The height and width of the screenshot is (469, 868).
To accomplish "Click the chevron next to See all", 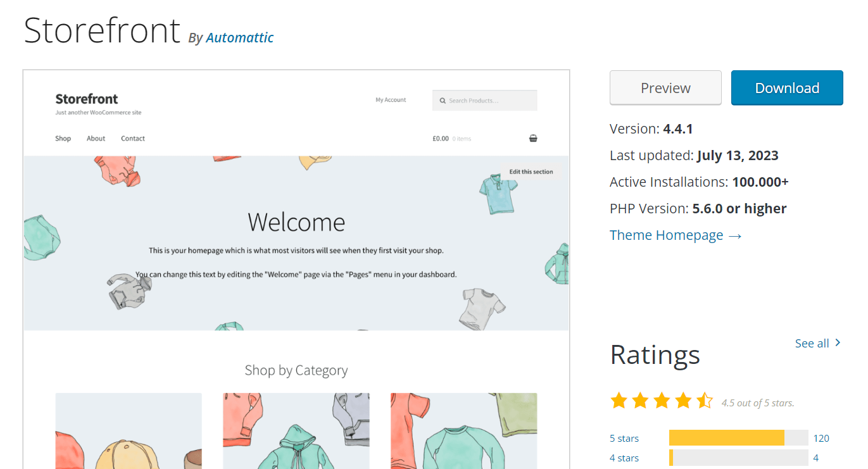I will [837, 342].
